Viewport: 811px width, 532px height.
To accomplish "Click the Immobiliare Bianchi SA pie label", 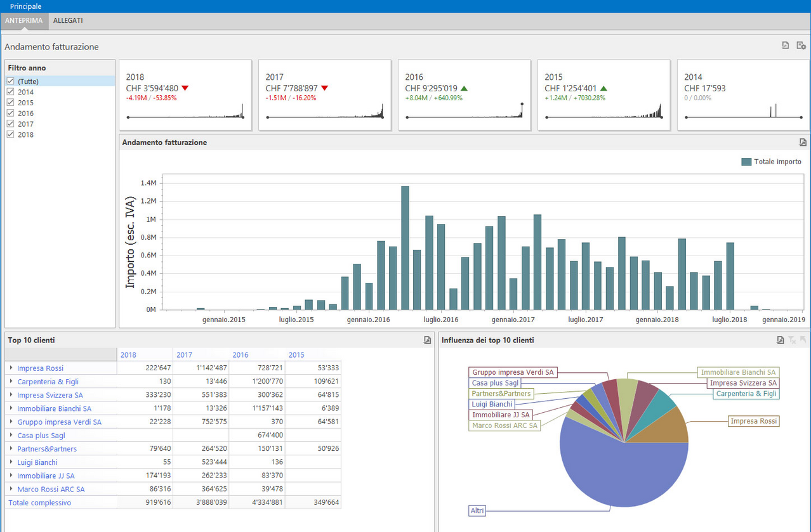I will click(738, 372).
